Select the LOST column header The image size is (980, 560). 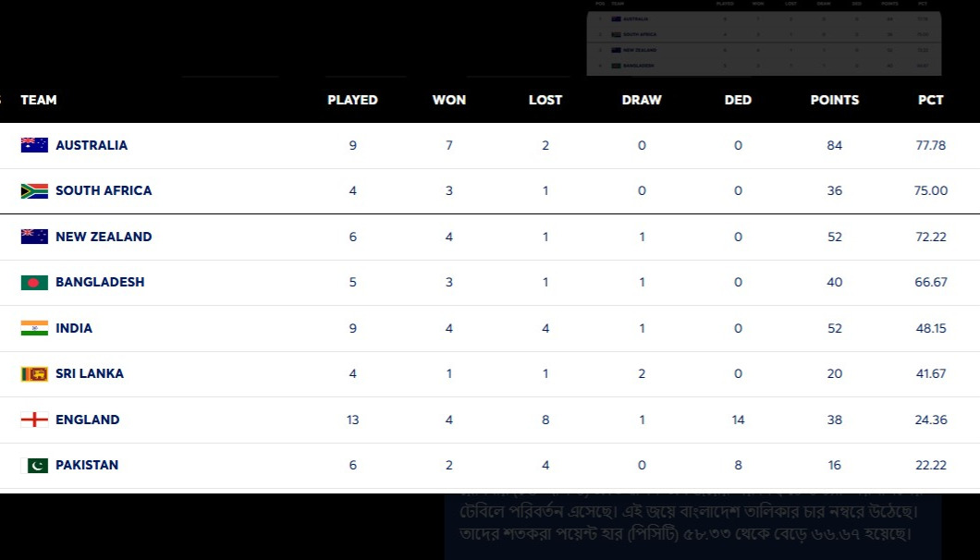tap(545, 100)
